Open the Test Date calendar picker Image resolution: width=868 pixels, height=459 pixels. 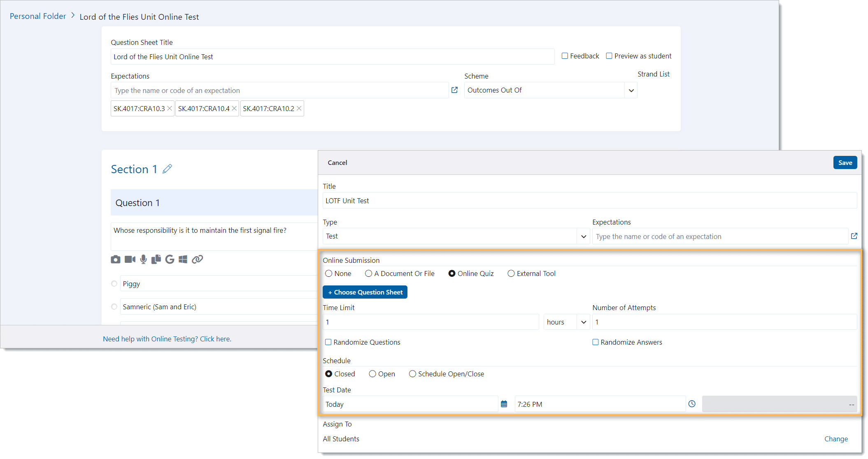pos(504,404)
